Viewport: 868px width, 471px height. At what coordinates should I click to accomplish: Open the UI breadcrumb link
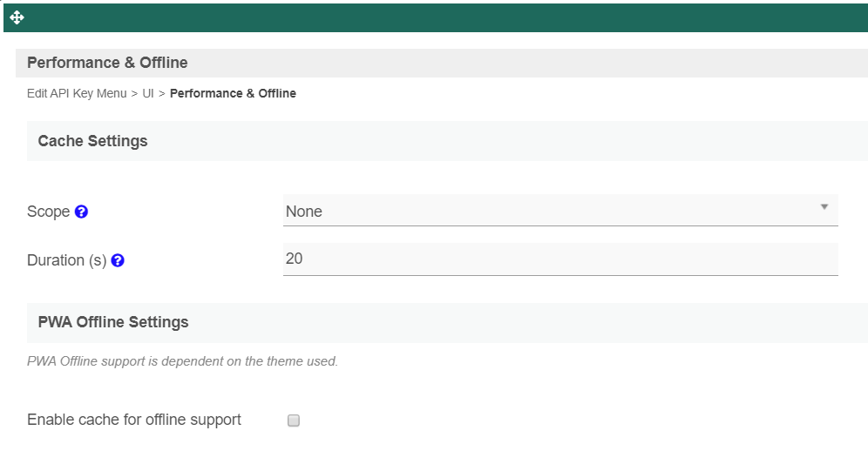click(x=148, y=93)
